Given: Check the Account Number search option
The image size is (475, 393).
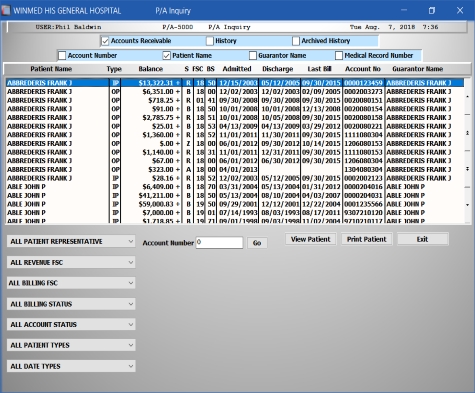Looking at the screenshot, I should pos(62,55).
